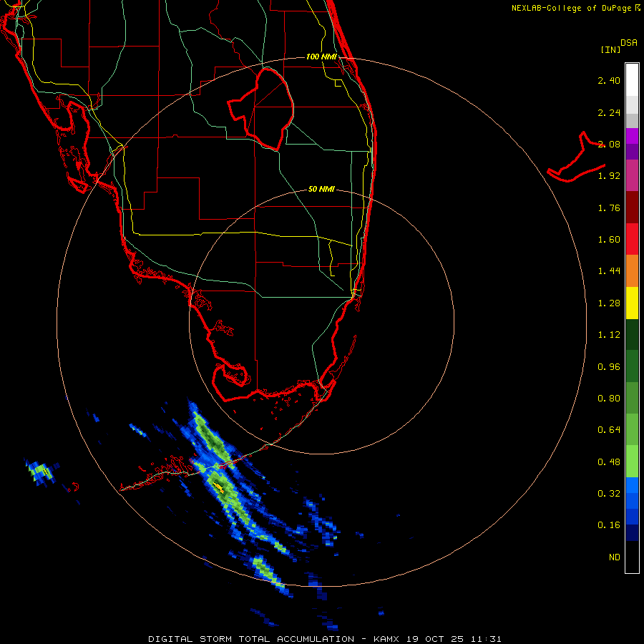Click the 1.44 legend value
The image size is (644, 644).
tap(609, 271)
